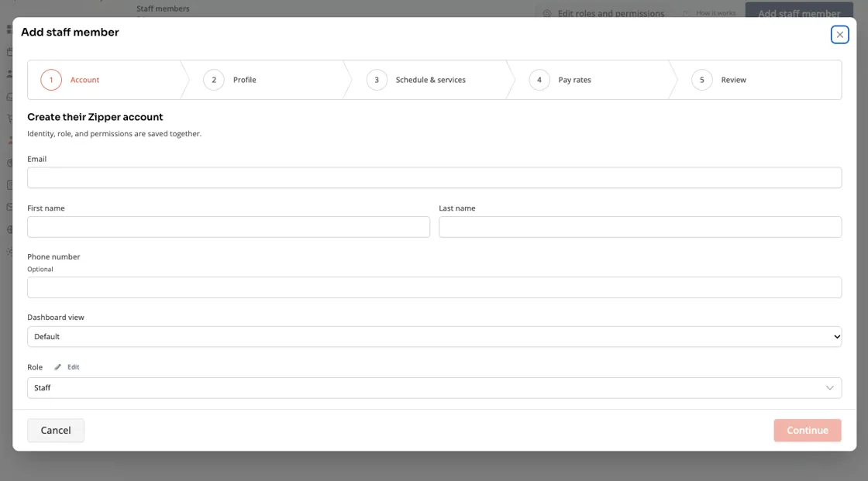Image resolution: width=868 pixels, height=481 pixels.
Task: Click the Last name field
Action: coord(640,227)
